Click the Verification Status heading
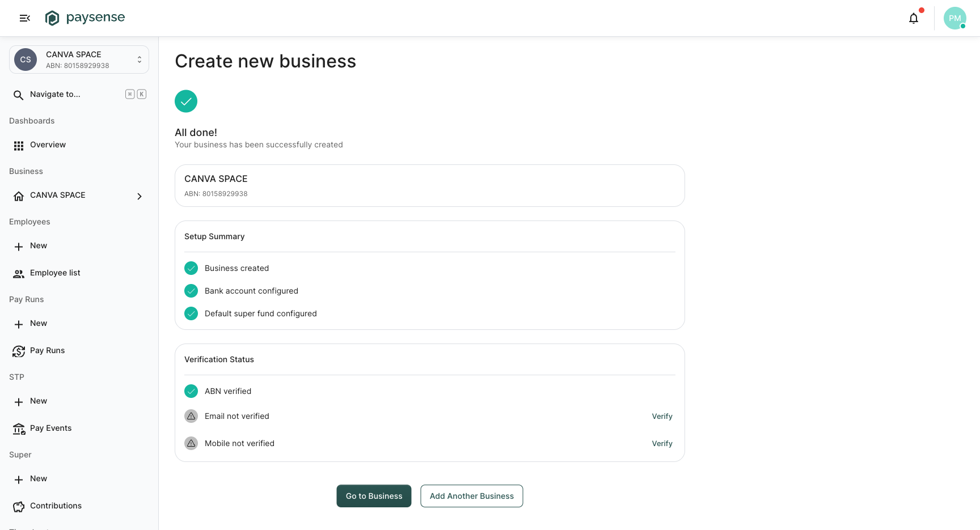Screen dimensions: 980x530 [x=219, y=359]
